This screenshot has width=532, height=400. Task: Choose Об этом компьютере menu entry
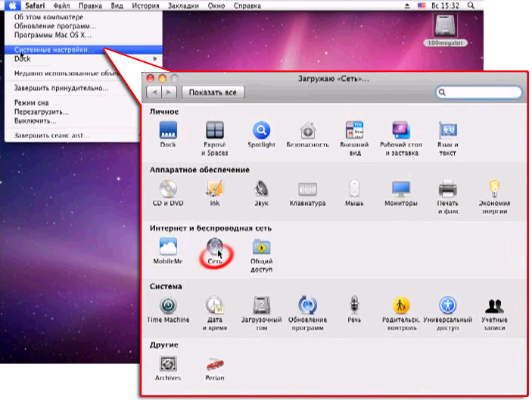83,17
